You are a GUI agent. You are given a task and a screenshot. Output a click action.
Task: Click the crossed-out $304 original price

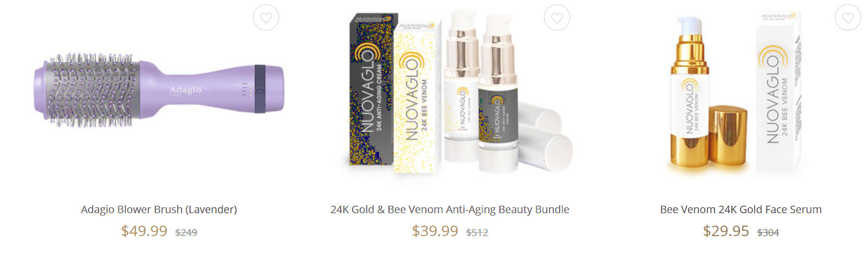(768, 233)
